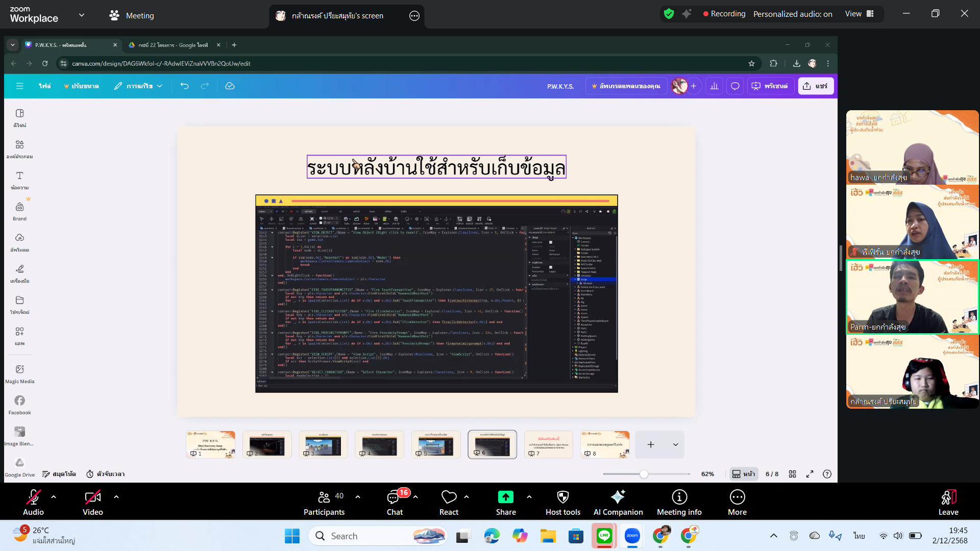This screenshot has height=551, width=980.
Task: Open Host tools shield icon
Action: (x=562, y=503)
